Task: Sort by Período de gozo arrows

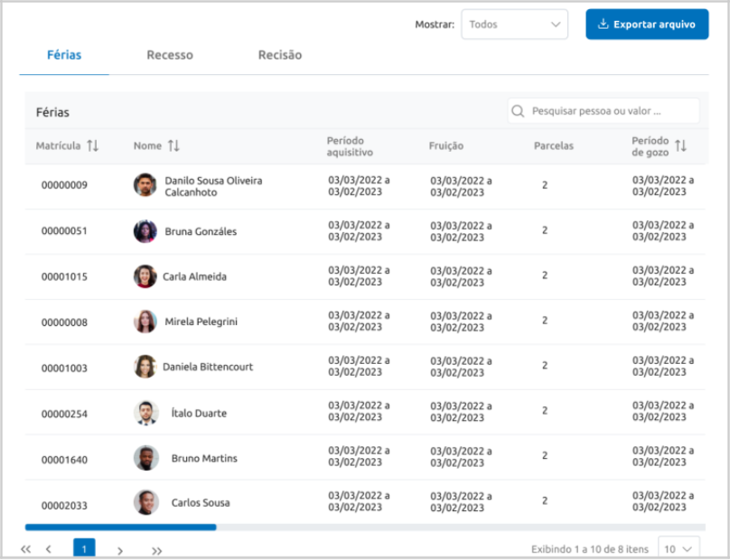Action: (x=680, y=145)
